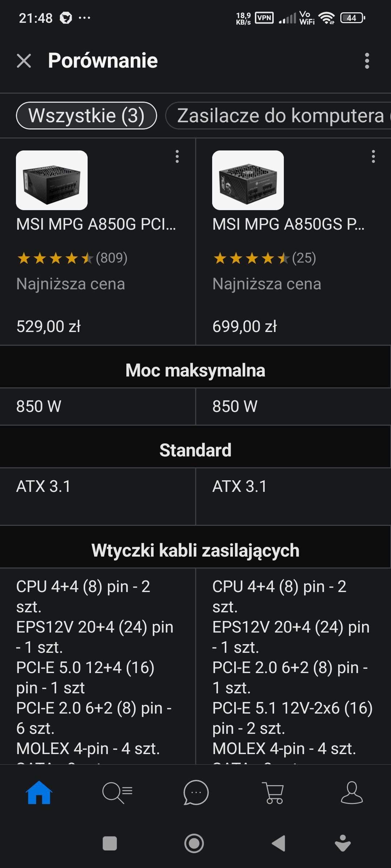Select the Wszystkie (3) filter tab
Screen dimensions: 391x868
pyautogui.click(x=87, y=116)
